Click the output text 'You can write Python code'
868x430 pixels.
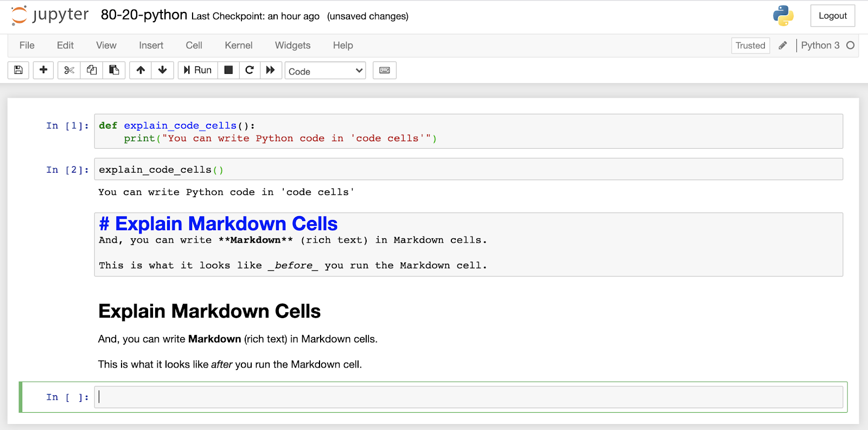click(x=226, y=192)
